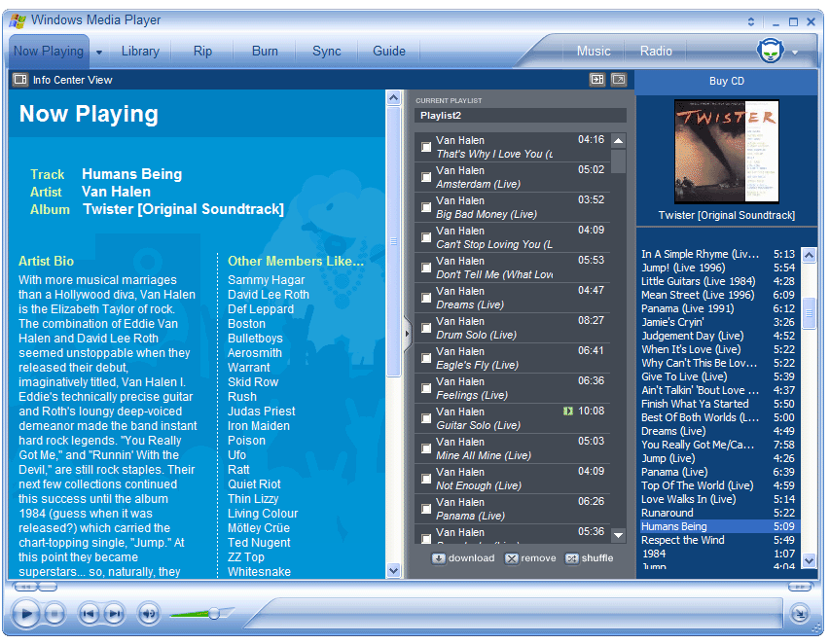Click the info pane scroll up arrow
Image resolution: width=830 pixels, height=644 pixels.
coord(393,98)
